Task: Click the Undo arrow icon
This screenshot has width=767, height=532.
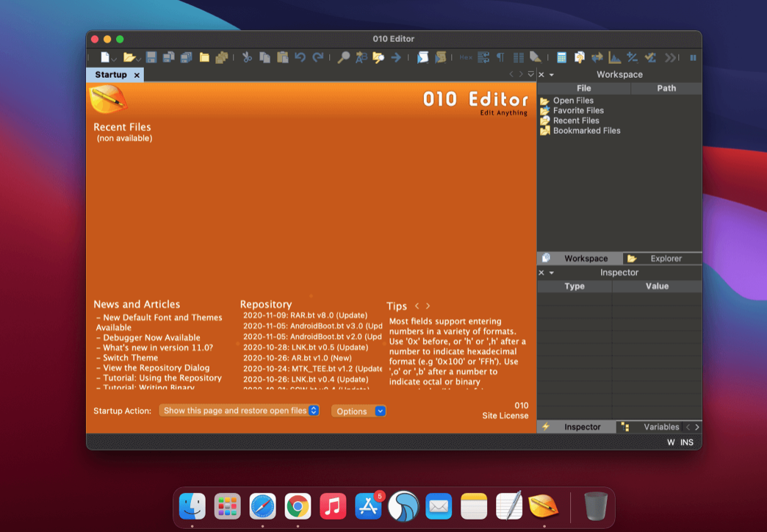Action: (x=300, y=57)
